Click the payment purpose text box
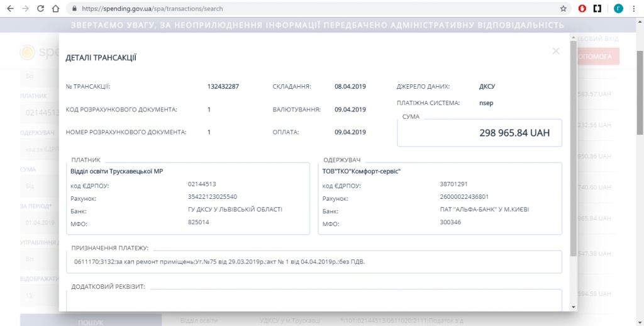Screen dimensions: 644x326 click(314, 262)
